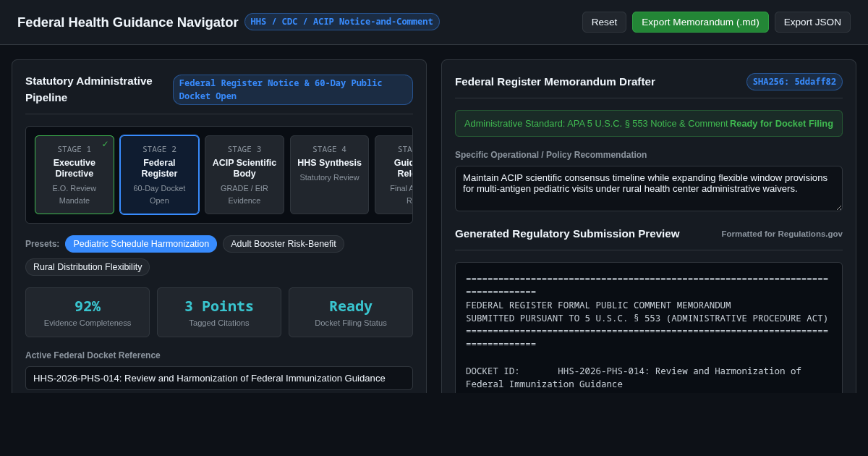
Task: Click the SHA256: 5ddaff82 badge
Action: pyautogui.click(x=794, y=82)
